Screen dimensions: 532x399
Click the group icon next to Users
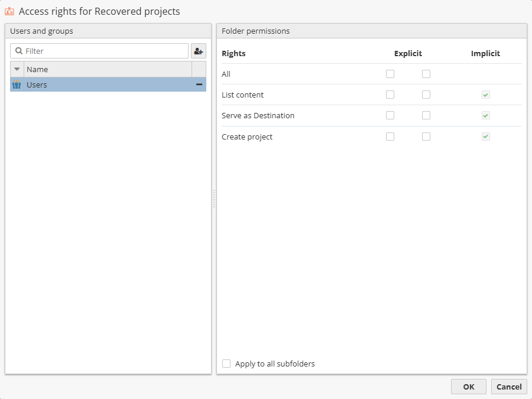point(16,85)
